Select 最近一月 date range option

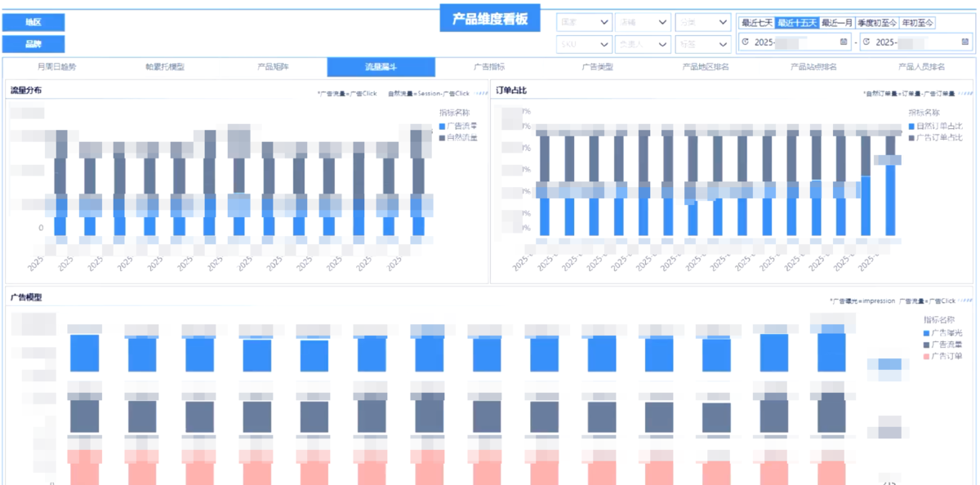coord(836,23)
